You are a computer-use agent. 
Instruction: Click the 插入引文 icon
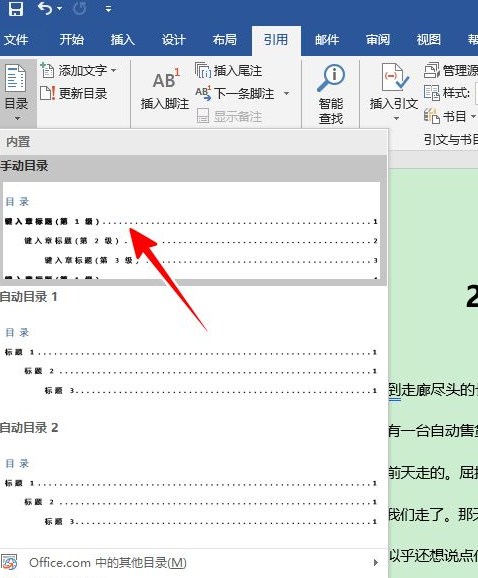[x=394, y=77]
